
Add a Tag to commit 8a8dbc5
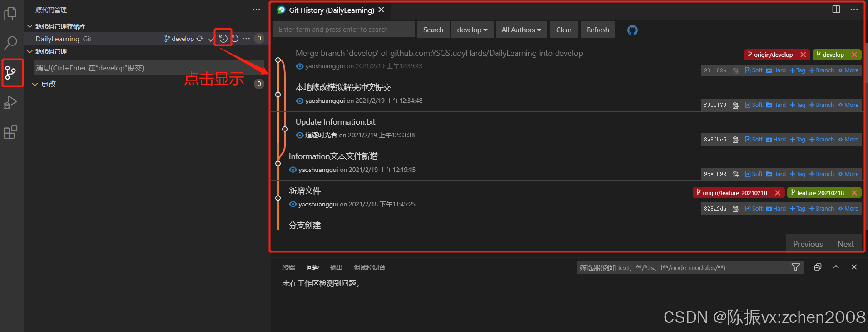click(798, 140)
